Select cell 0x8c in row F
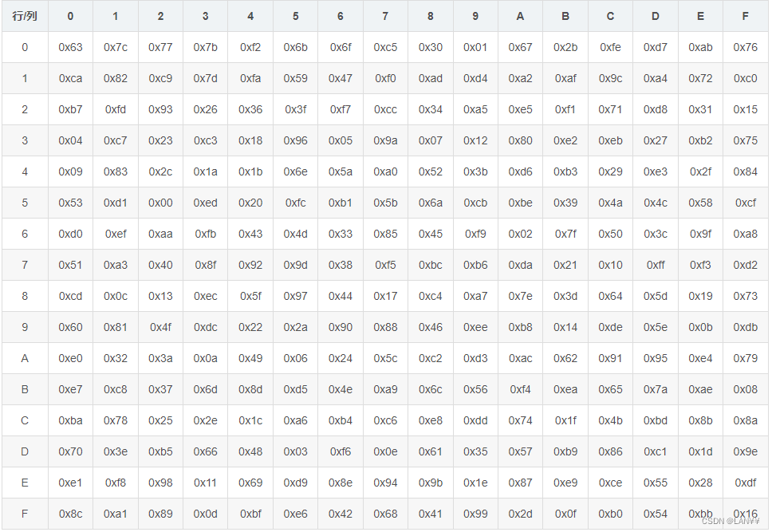772x532 pixels. (x=70, y=514)
